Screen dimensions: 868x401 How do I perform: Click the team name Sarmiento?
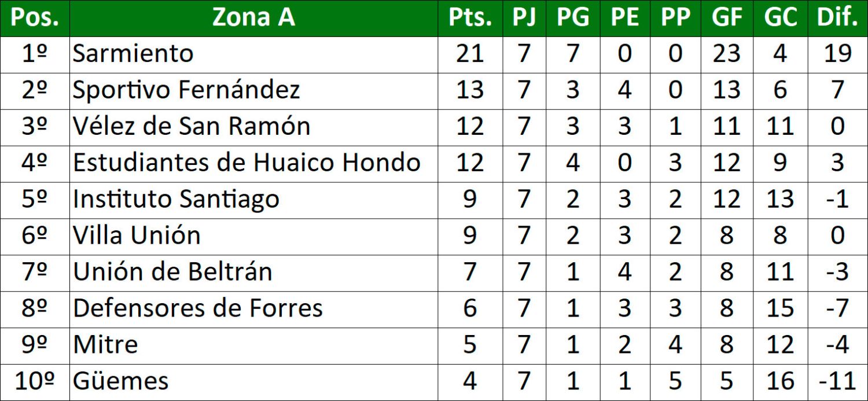(x=133, y=54)
